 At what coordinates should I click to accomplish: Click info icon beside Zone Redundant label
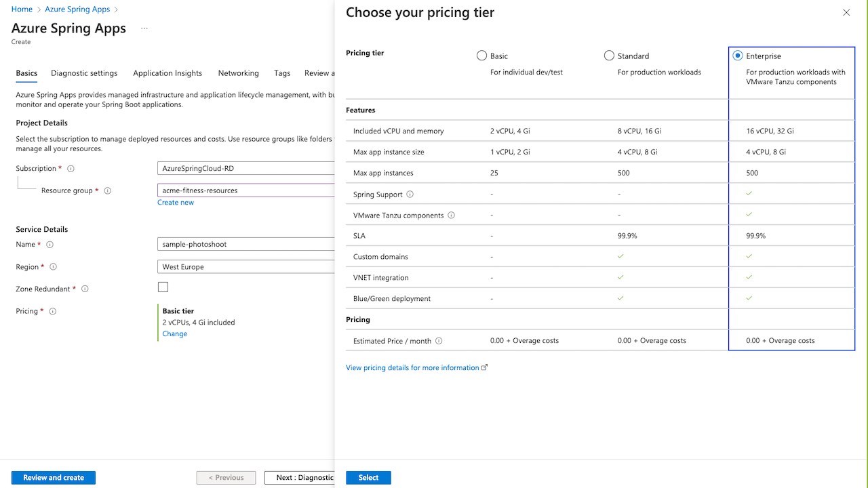click(85, 289)
